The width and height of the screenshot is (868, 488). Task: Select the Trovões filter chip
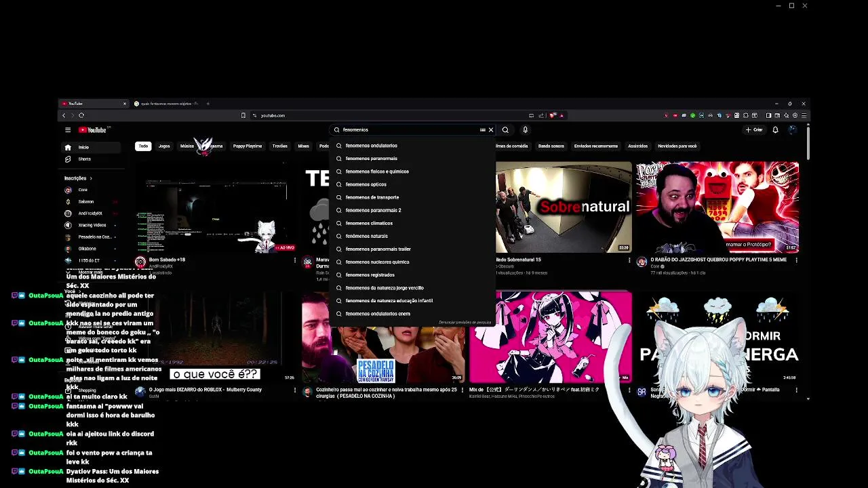(x=280, y=146)
